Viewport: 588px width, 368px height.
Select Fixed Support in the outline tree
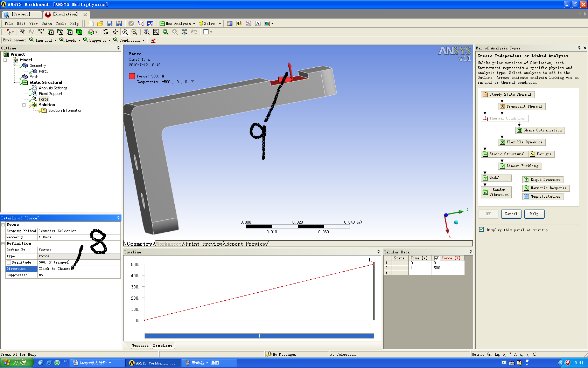coord(50,94)
